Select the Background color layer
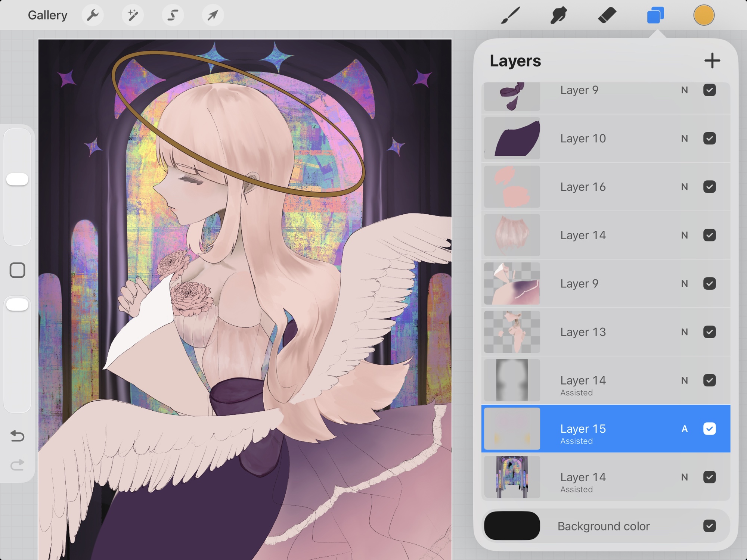Image resolution: width=747 pixels, height=560 pixels. [x=603, y=526]
